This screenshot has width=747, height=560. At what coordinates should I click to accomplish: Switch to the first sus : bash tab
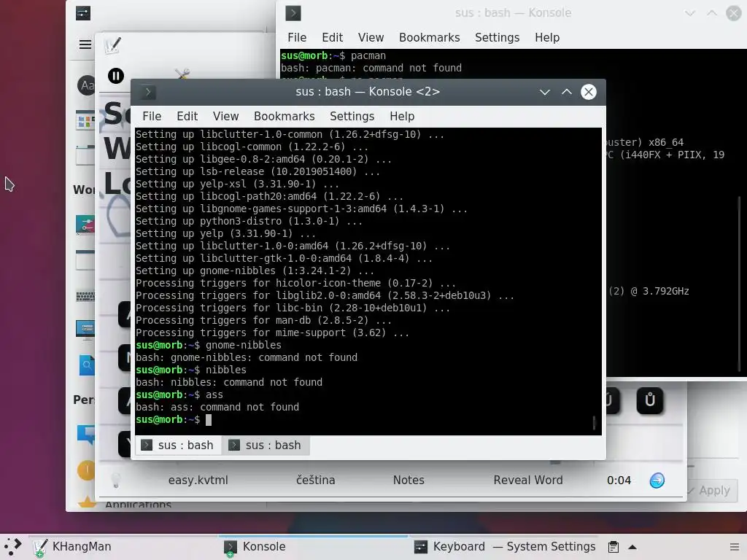coord(178,446)
